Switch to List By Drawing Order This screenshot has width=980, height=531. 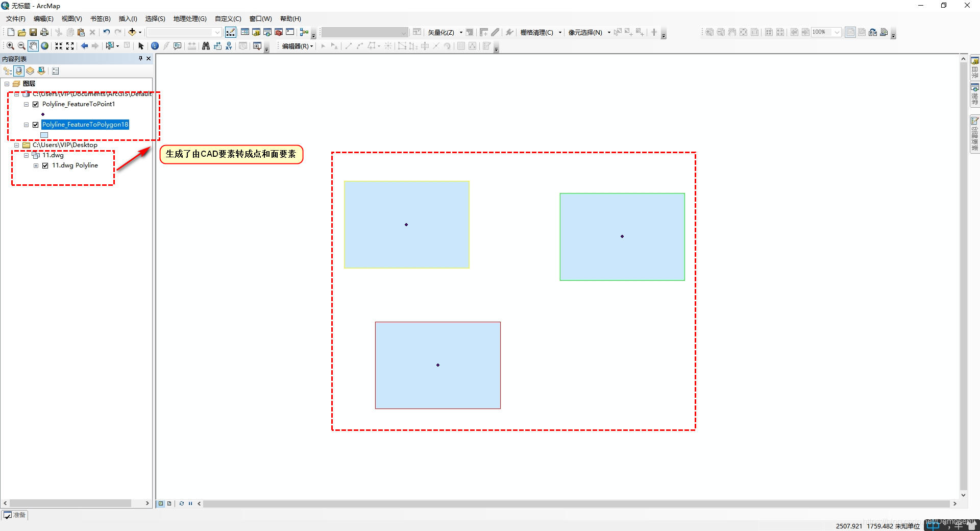click(x=8, y=71)
